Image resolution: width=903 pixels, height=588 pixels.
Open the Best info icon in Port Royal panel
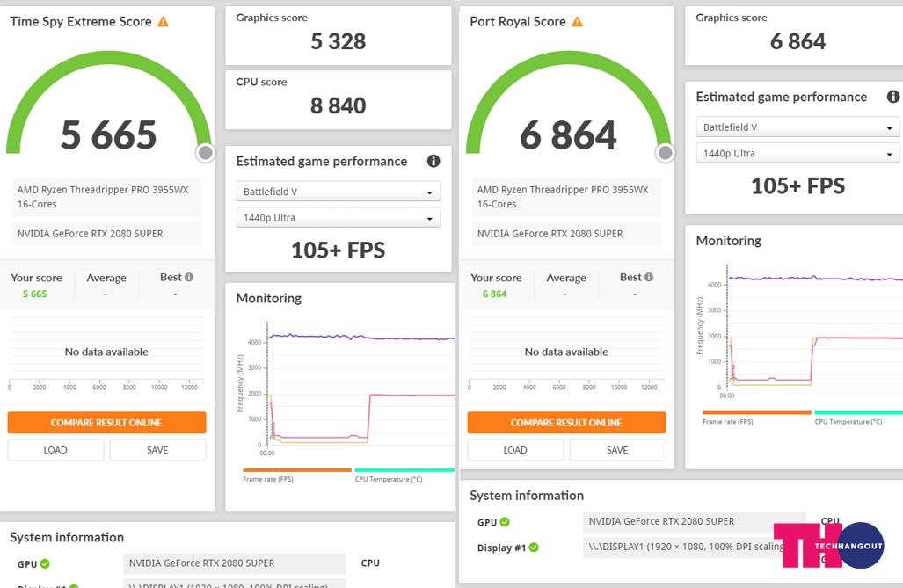pyautogui.click(x=649, y=277)
